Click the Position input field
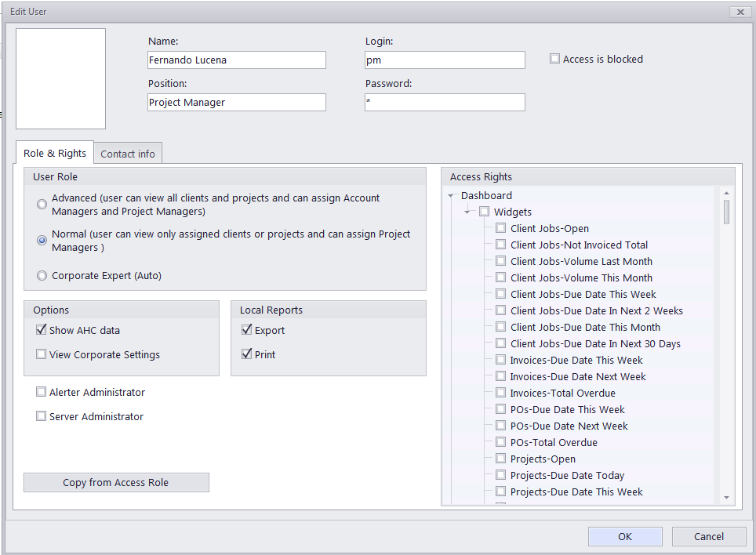The width and height of the screenshot is (756, 555). pyautogui.click(x=237, y=102)
